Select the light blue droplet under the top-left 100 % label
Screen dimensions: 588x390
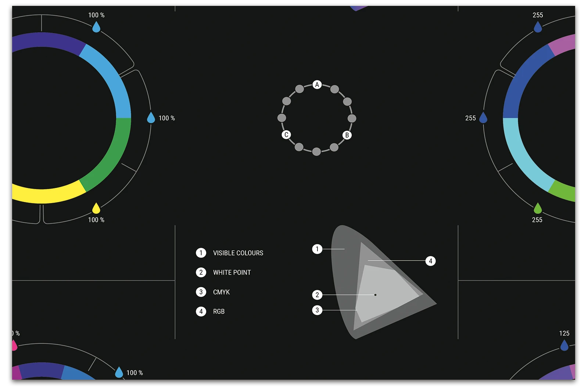pos(96,27)
